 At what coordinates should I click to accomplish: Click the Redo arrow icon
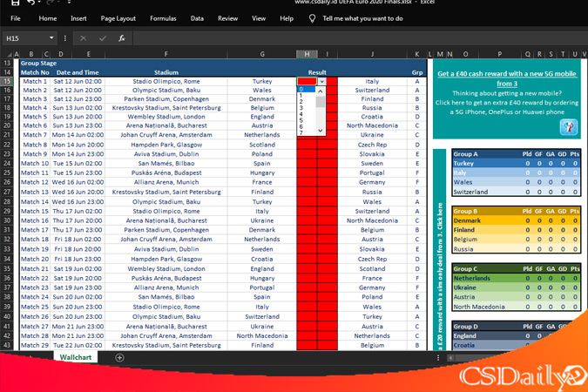(x=49, y=3)
